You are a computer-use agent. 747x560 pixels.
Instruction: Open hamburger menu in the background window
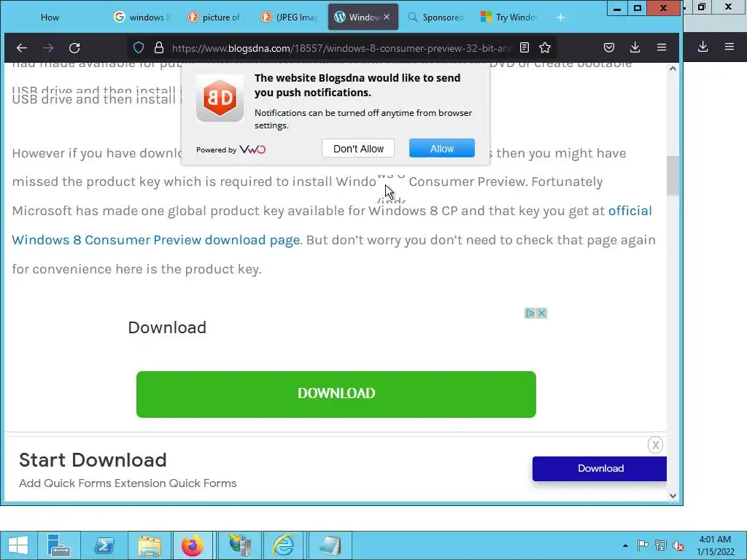pyautogui.click(x=729, y=47)
